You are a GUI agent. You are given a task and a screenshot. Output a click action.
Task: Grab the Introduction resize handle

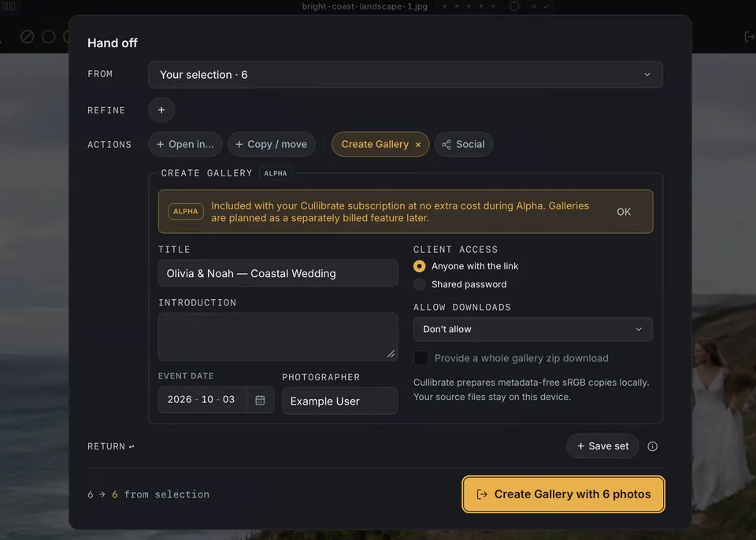pyautogui.click(x=391, y=354)
